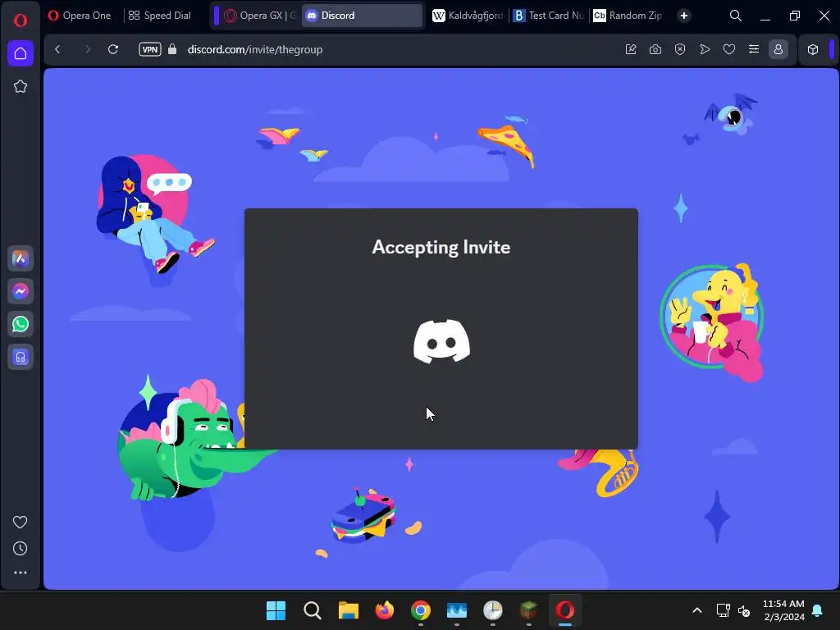Toggle the VPN badge
The height and width of the screenshot is (630, 840).
point(150,49)
